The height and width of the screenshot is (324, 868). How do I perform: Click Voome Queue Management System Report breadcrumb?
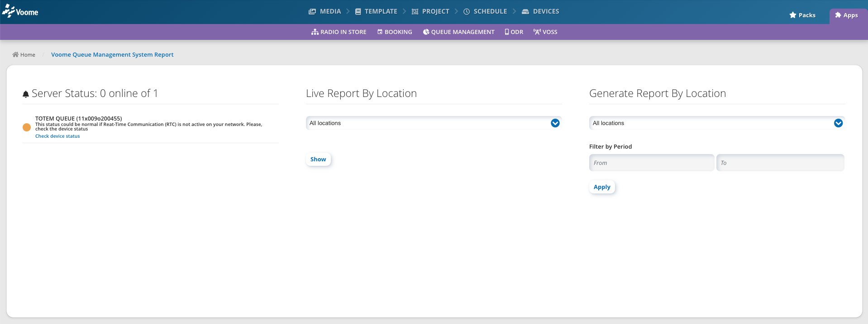(112, 55)
